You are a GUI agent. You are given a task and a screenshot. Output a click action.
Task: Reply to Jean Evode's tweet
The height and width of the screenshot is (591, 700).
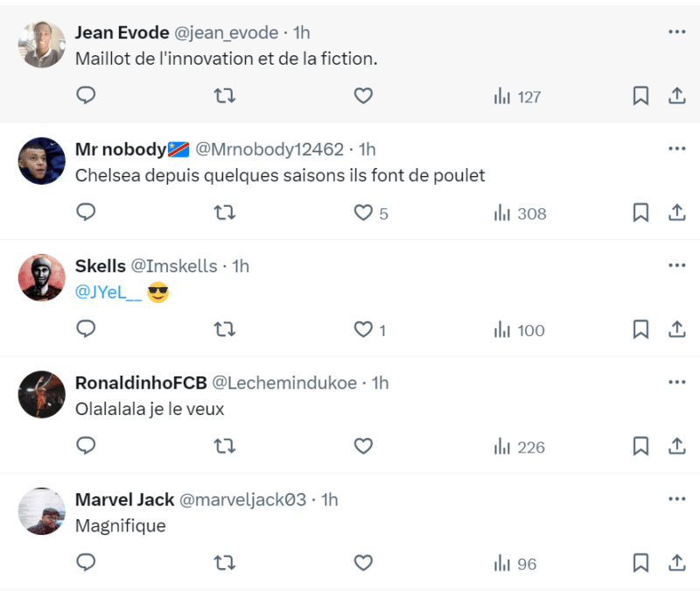coord(86,96)
